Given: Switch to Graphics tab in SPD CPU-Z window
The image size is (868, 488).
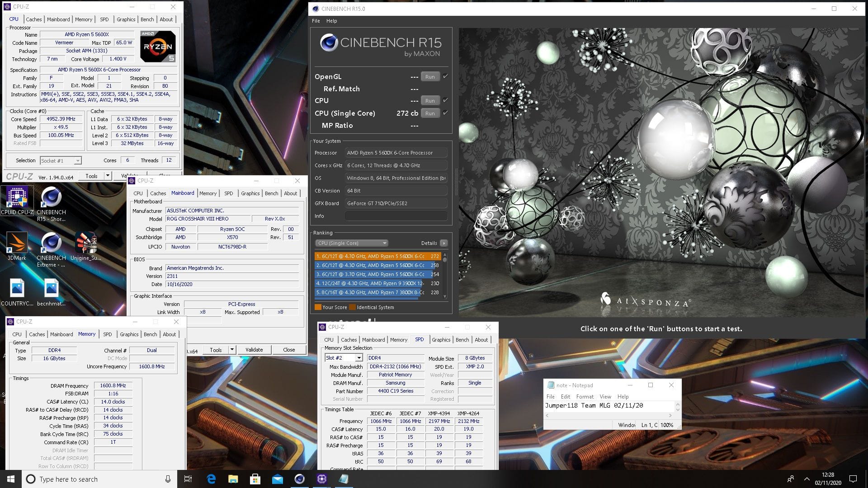Looking at the screenshot, I should 441,340.
